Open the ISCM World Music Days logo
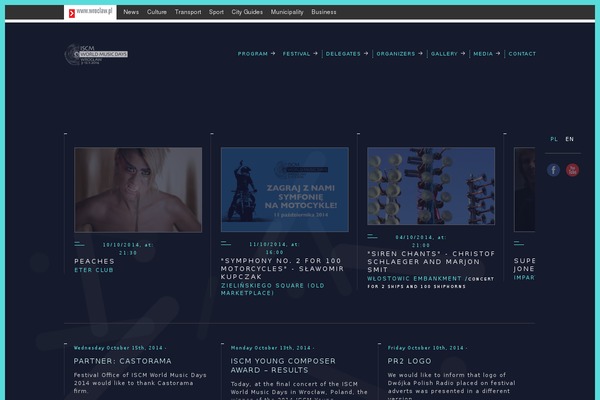This screenshot has width=600, height=400. click(96, 54)
